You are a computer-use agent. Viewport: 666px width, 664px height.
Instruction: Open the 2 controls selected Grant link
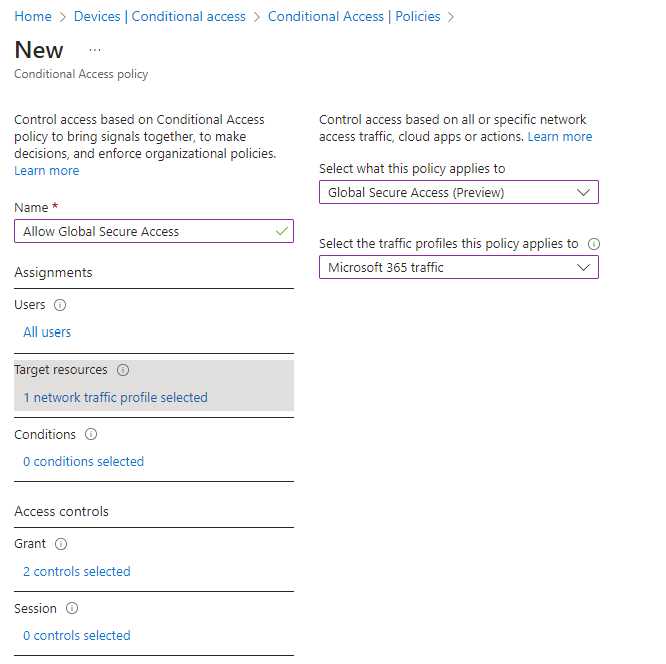click(x=76, y=571)
